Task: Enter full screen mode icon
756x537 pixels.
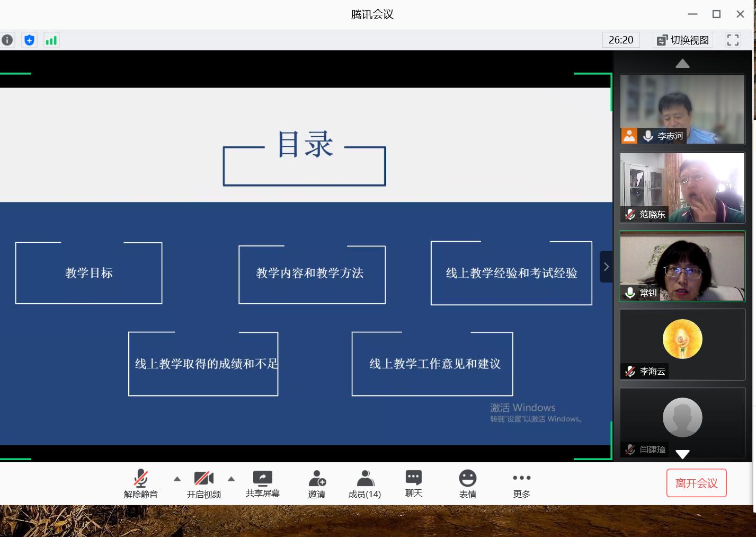Action: [733, 40]
